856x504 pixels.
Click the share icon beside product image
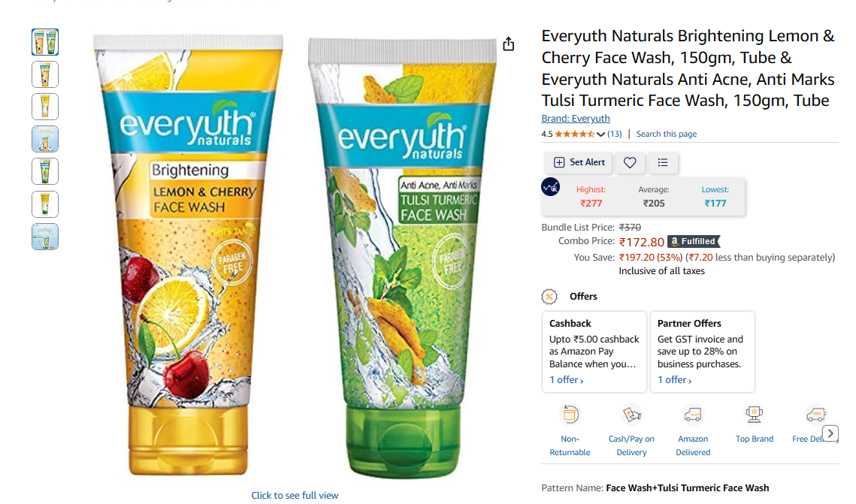508,44
